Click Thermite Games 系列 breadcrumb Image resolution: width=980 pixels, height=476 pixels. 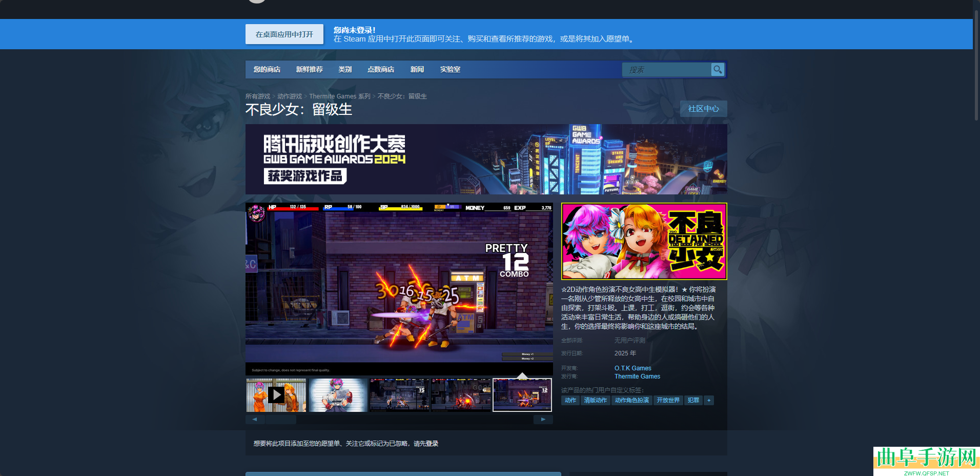pos(340,96)
